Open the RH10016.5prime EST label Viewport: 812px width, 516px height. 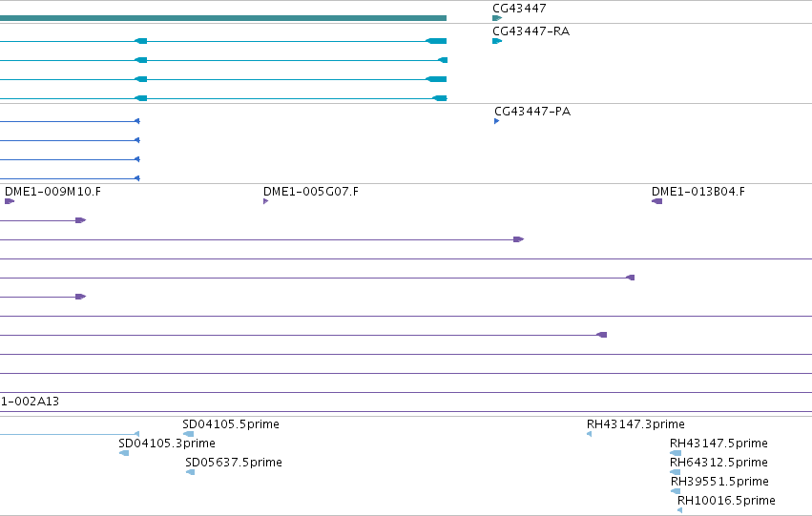tap(726, 501)
